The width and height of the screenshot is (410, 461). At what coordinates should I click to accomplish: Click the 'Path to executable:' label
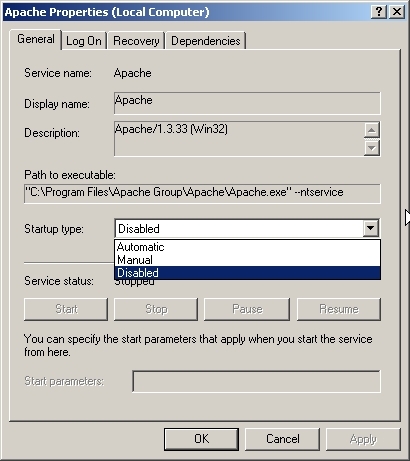(70, 175)
